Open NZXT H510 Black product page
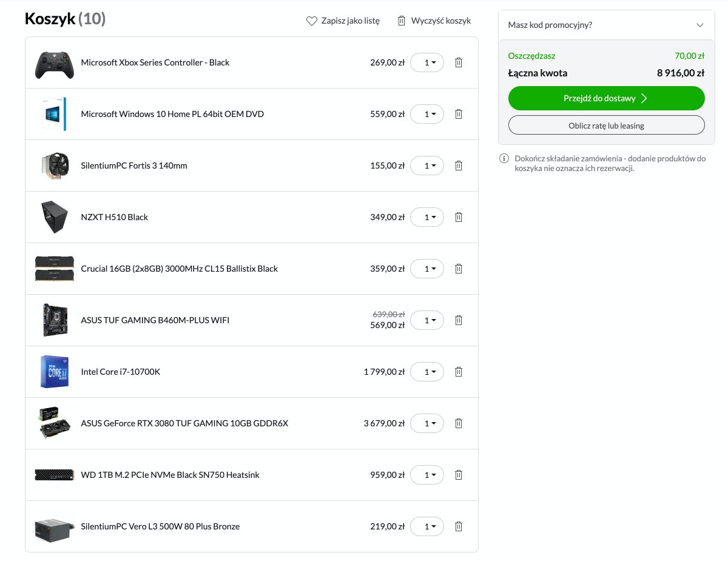The image size is (728, 564). pyautogui.click(x=115, y=217)
